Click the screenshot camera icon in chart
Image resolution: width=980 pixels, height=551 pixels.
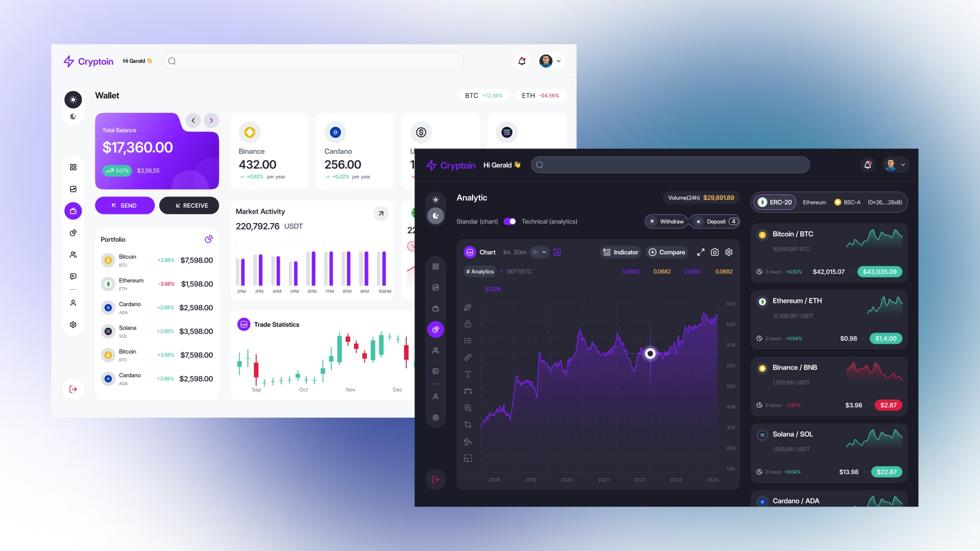[x=715, y=252]
